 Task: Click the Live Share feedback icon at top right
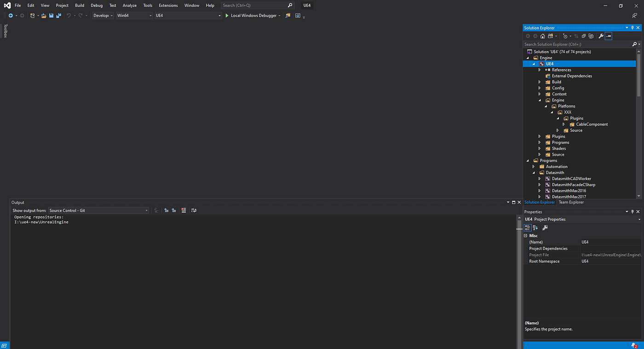tap(635, 16)
